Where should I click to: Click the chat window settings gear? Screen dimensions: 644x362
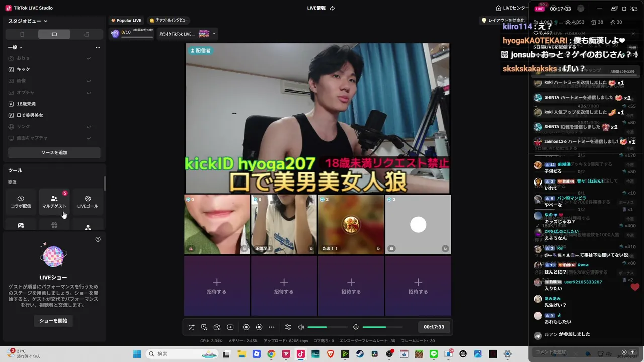(624, 9)
